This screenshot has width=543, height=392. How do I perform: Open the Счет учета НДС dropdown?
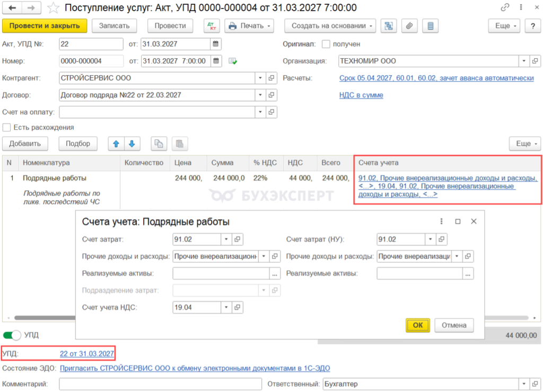click(x=226, y=307)
